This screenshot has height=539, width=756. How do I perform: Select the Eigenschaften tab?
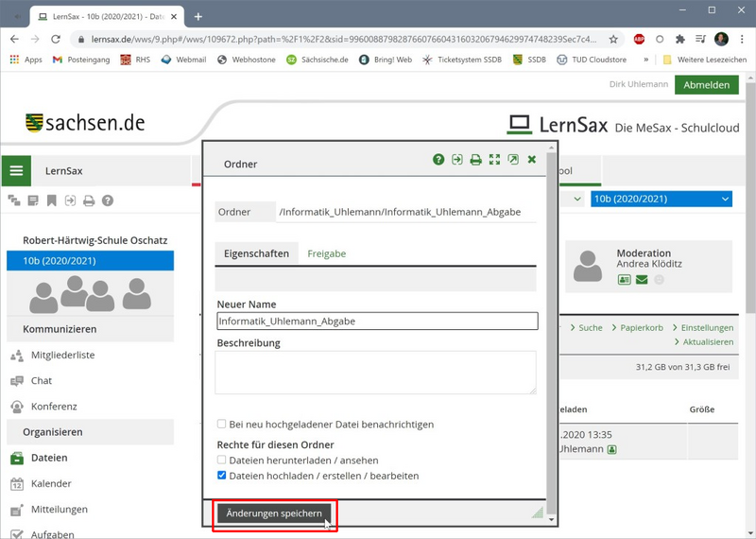pos(256,253)
